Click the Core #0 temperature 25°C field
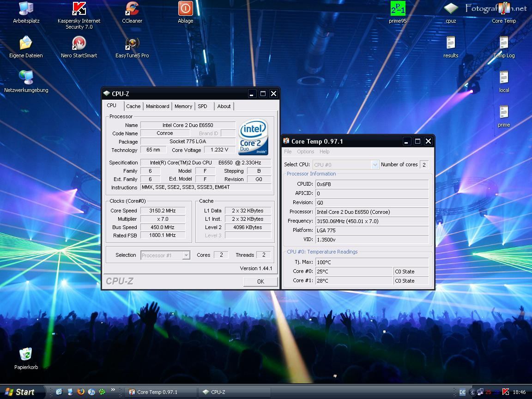 (x=354, y=272)
